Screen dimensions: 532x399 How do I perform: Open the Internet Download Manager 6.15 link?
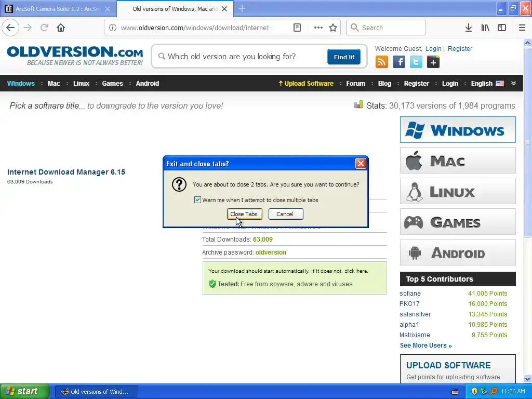tap(66, 172)
